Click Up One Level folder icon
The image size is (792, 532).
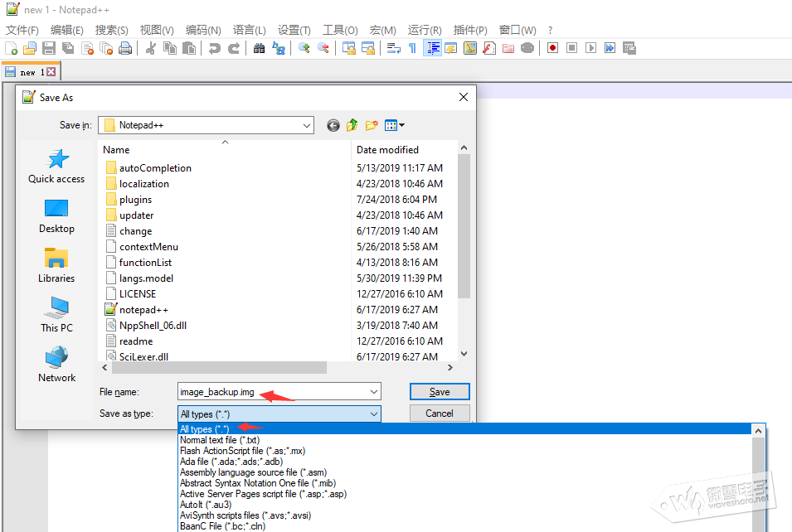pyautogui.click(x=352, y=125)
